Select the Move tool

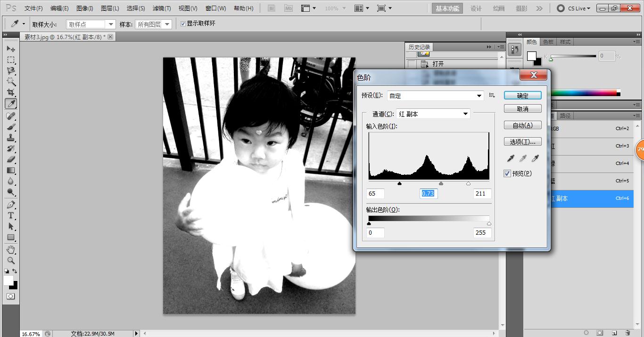click(11, 49)
